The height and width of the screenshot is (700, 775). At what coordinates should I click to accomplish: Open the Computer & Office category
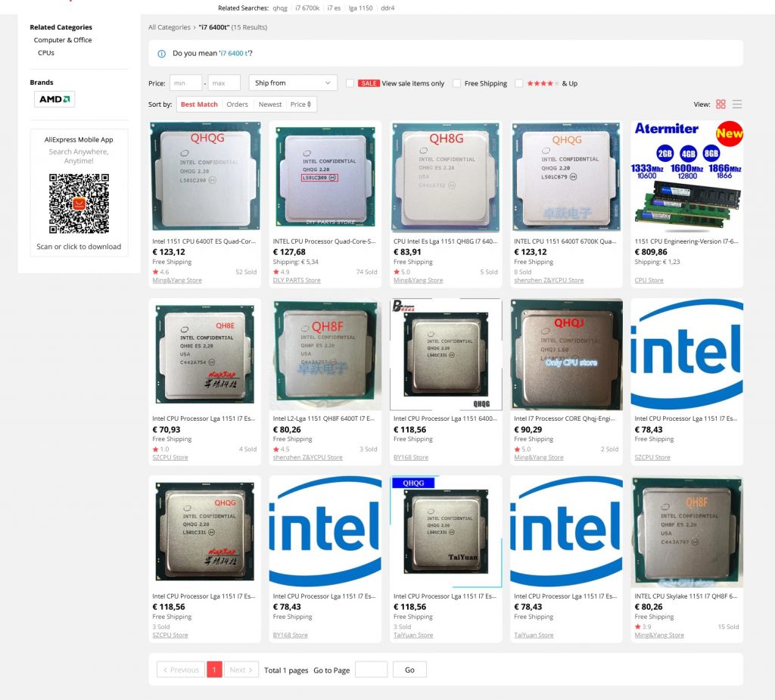63,39
